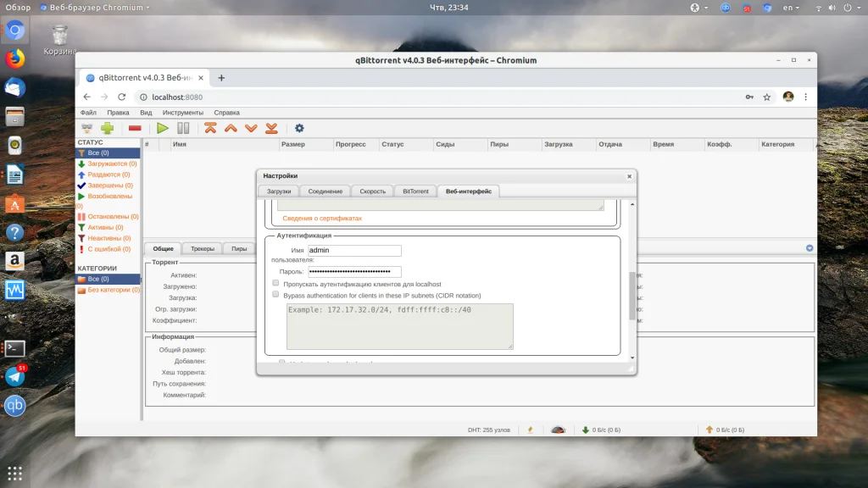The width and height of the screenshot is (868, 488).
Task: Open the Пиры properties tab
Action: (239, 248)
